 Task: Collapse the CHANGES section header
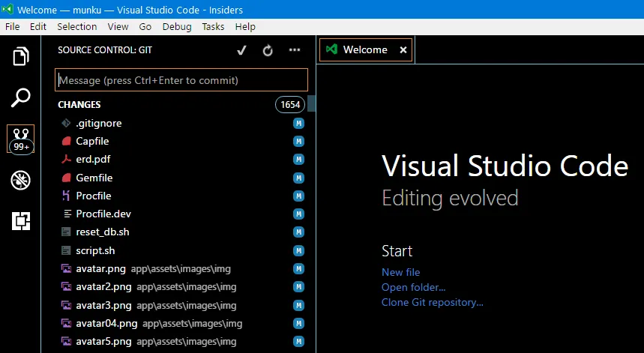[x=79, y=105]
